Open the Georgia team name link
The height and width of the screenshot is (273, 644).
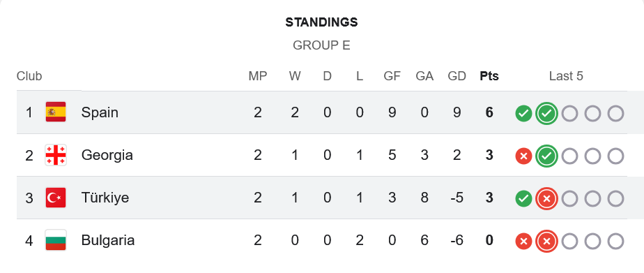point(107,155)
